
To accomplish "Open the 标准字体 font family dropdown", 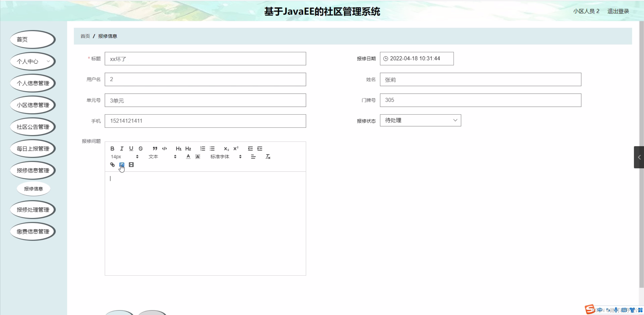I will point(226,156).
